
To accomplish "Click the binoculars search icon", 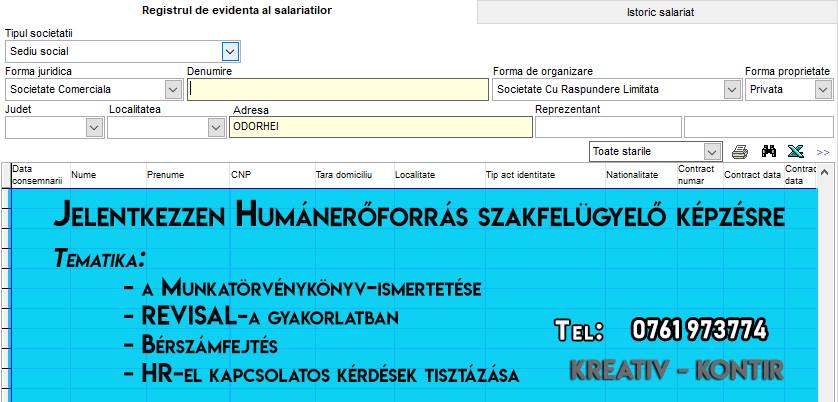I will coord(769,151).
